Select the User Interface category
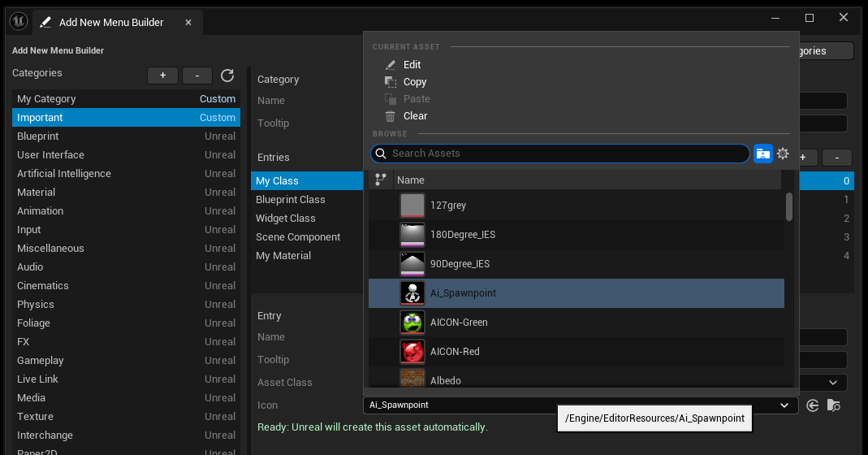 coord(126,155)
